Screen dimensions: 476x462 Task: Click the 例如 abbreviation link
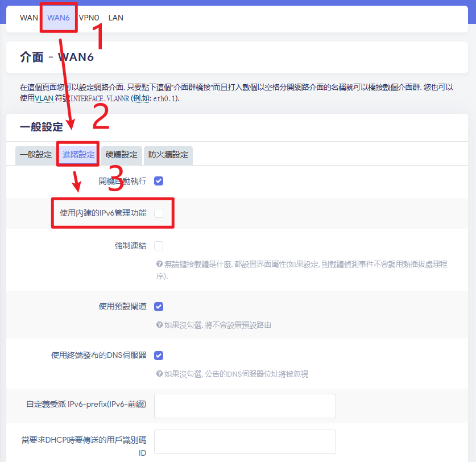pyautogui.click(x=142, y=98)
